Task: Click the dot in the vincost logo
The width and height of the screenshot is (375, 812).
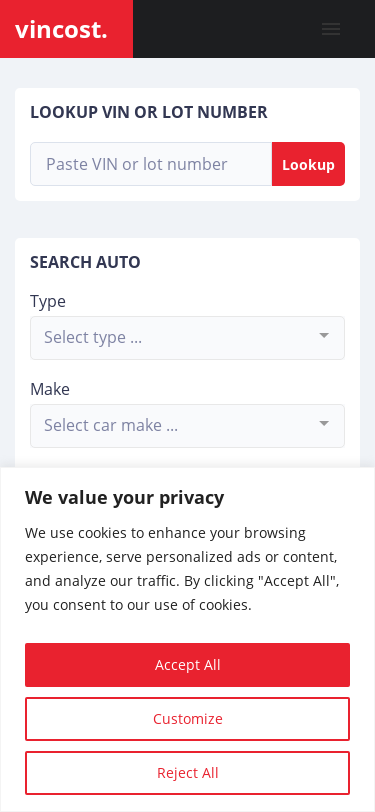Action: tap(105, 37)
